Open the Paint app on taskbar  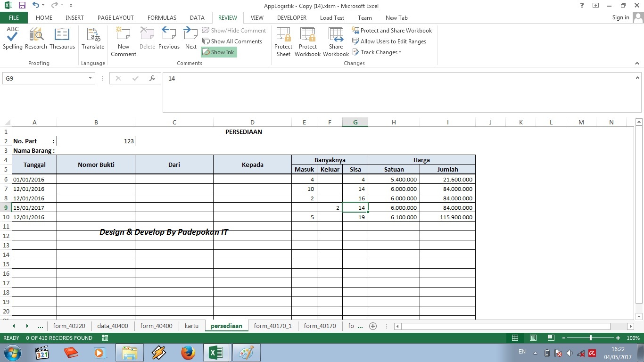pos(247,353)
